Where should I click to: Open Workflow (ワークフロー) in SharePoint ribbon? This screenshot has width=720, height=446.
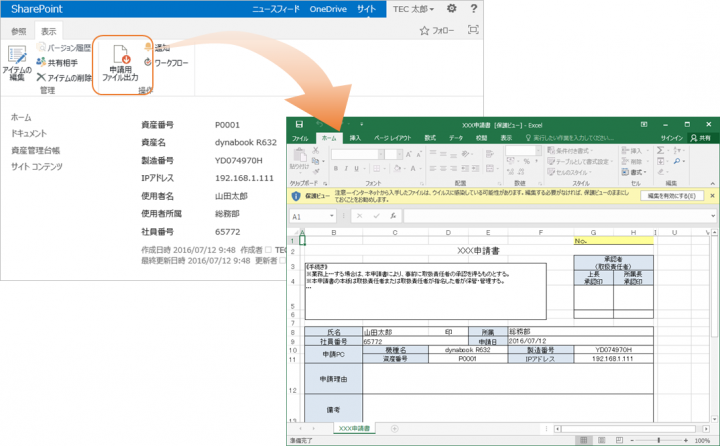point(166,62)
